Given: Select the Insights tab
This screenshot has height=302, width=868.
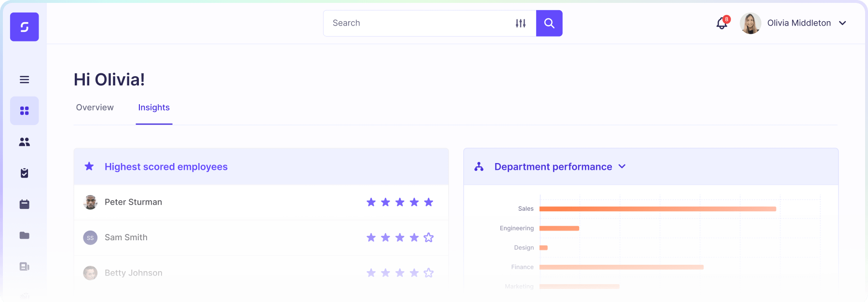Looking at the screenshot, I should pyautogui.click(x=154, y=108).
